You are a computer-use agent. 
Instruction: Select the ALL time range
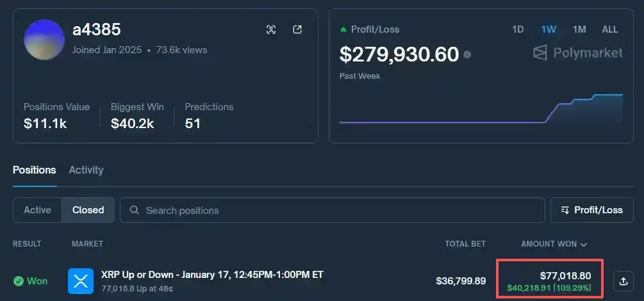(x=609, y=29)
